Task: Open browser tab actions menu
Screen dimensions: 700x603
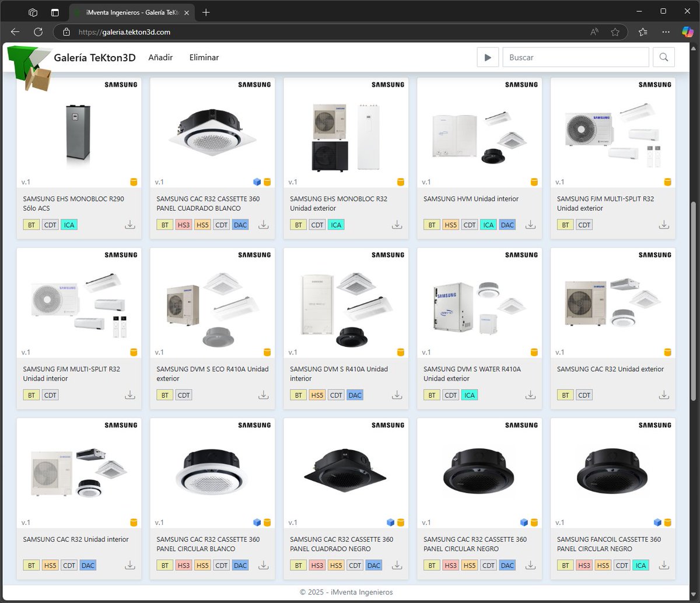Action: pos(55,12)
